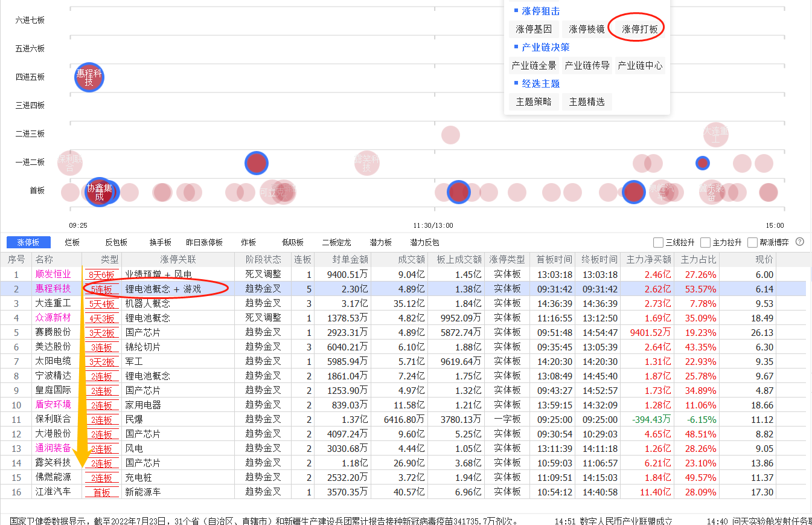The image size is (812, 525).
Task: Select stock 众源新材 in the table
Action: tap(53, 318)
